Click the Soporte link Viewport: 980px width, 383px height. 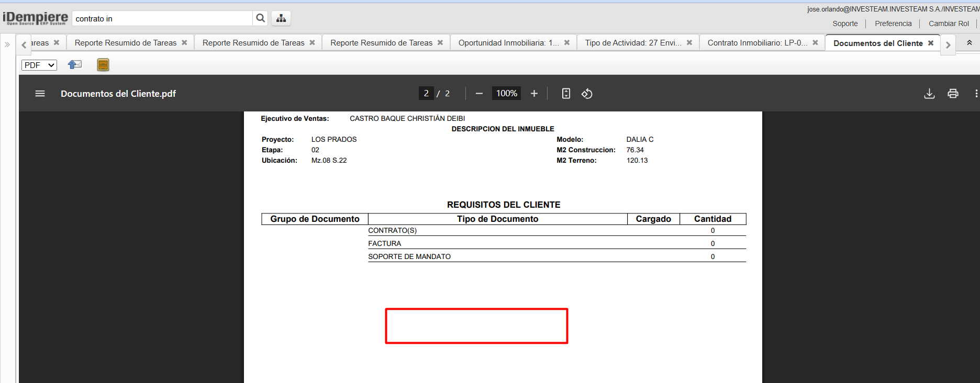pyautogui.click(x=845, y=24)
